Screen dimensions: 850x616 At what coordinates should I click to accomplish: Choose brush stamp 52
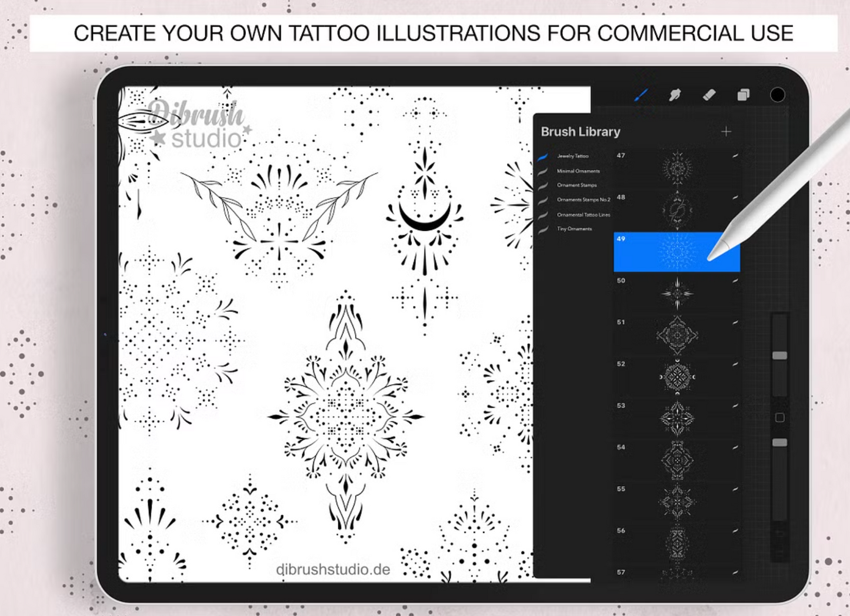[677, 377]
